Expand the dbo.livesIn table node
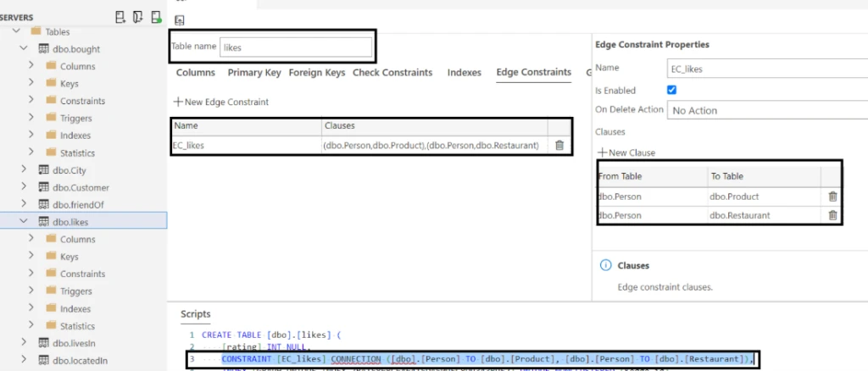868x371 pixels. click(x=23, y=343)
